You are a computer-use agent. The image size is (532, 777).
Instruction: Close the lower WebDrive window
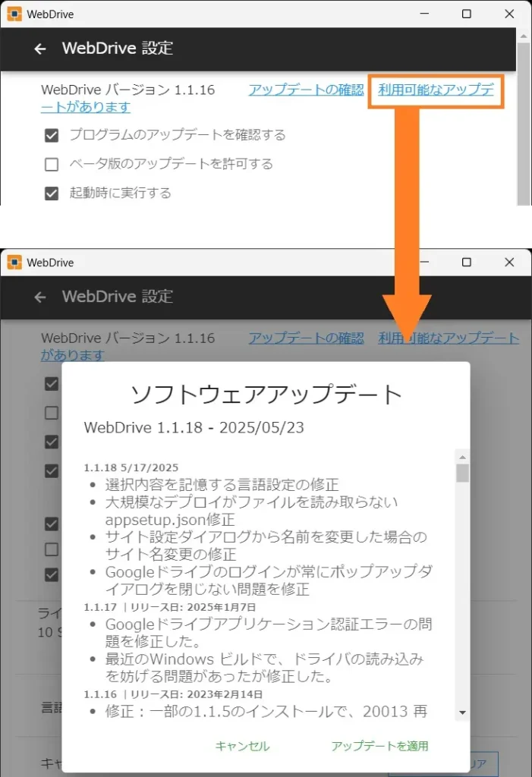pos(508,263)
